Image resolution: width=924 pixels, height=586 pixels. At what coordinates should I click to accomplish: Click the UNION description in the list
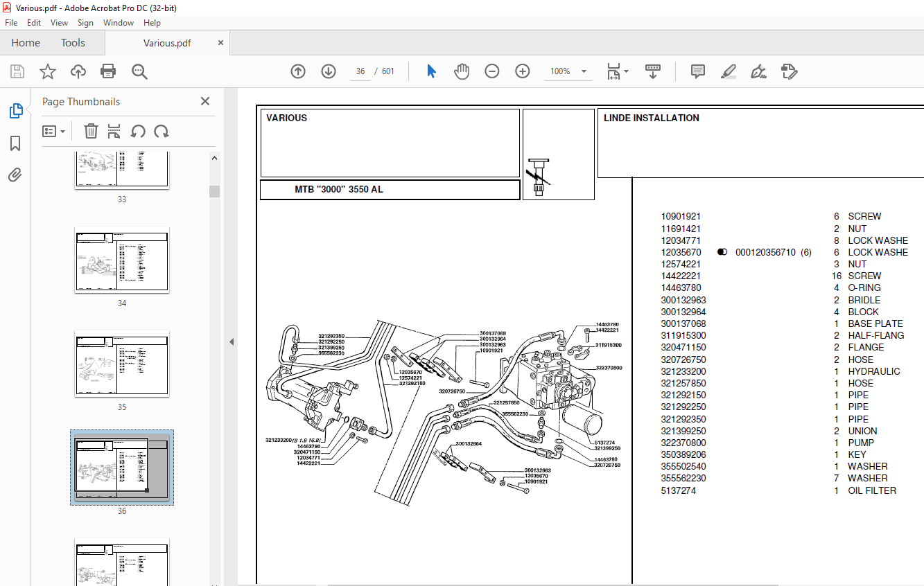862,431
